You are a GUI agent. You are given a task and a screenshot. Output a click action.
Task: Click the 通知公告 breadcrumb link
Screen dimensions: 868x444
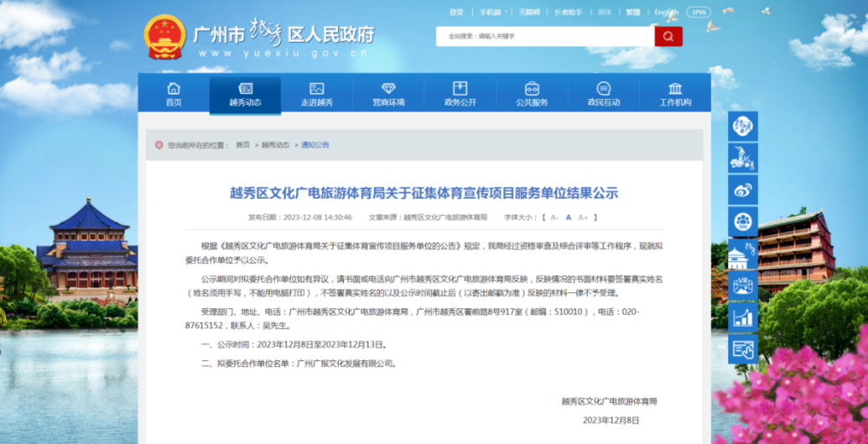315,145
